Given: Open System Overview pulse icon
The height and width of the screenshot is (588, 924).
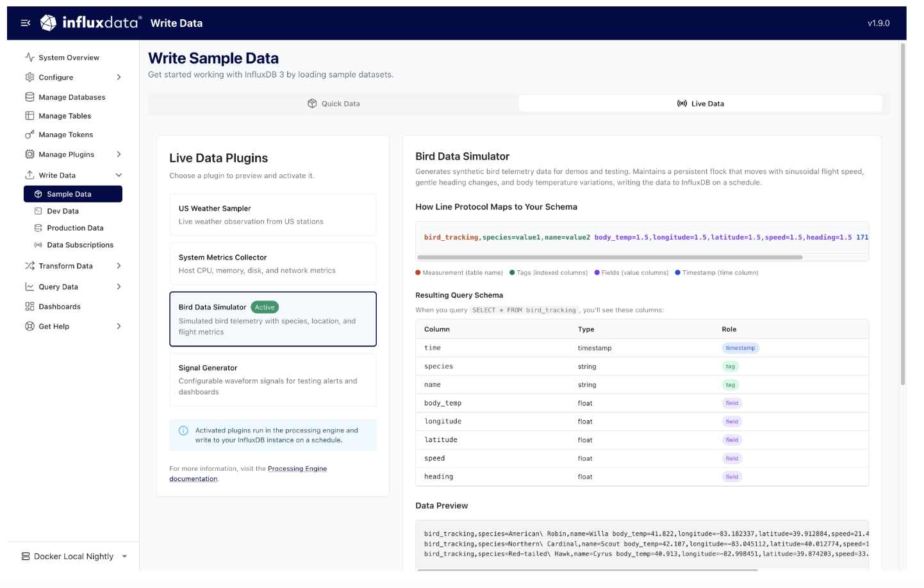Looking at the screenshot, I should 29,57.
